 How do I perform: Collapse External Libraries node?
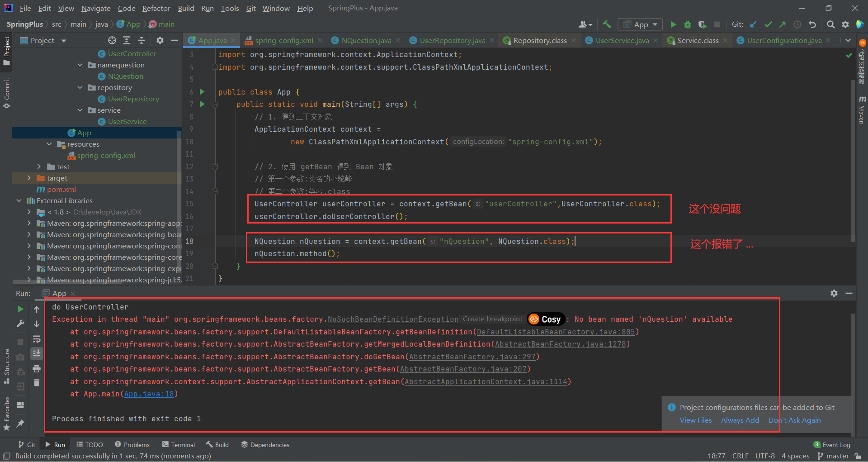pyautogui.click(x=19, y=200)
